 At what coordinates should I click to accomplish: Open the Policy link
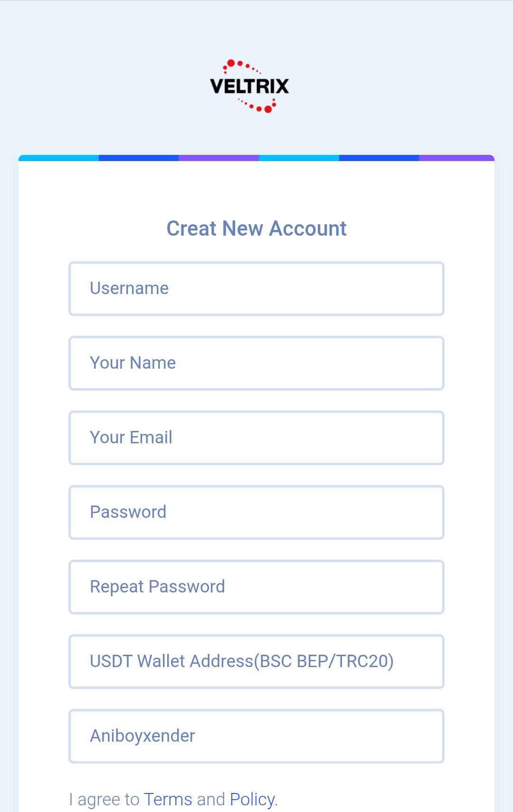tap(251, 799)
